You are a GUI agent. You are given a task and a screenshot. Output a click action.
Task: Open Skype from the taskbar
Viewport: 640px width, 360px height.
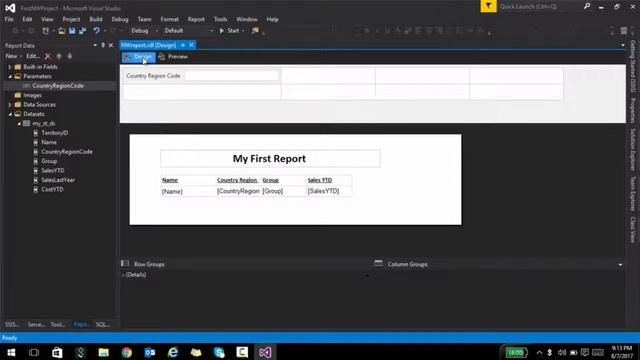pos(219,352)
